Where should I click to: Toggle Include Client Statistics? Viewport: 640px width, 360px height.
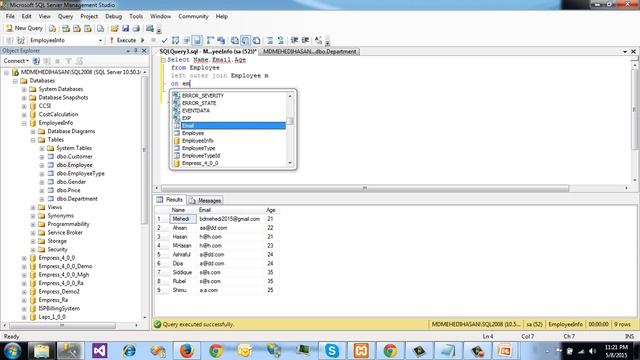coord(221,40)
